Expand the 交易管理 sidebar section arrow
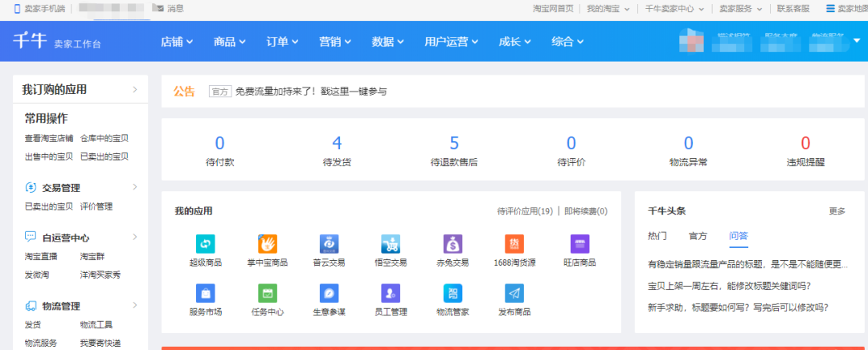 [134, 187]
